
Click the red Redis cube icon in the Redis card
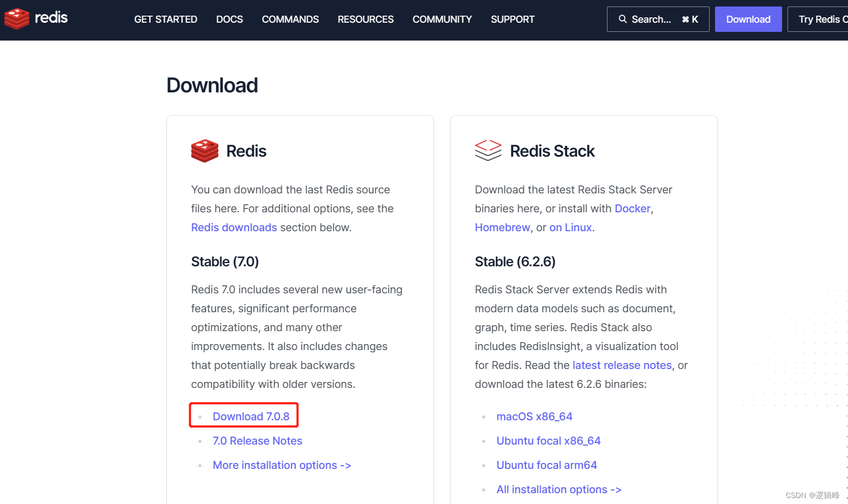(x=205, y=151)
